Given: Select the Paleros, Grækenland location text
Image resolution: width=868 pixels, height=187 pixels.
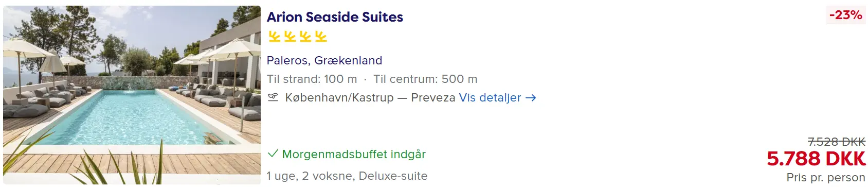Looking at the screenshot, I should point(324,60).
